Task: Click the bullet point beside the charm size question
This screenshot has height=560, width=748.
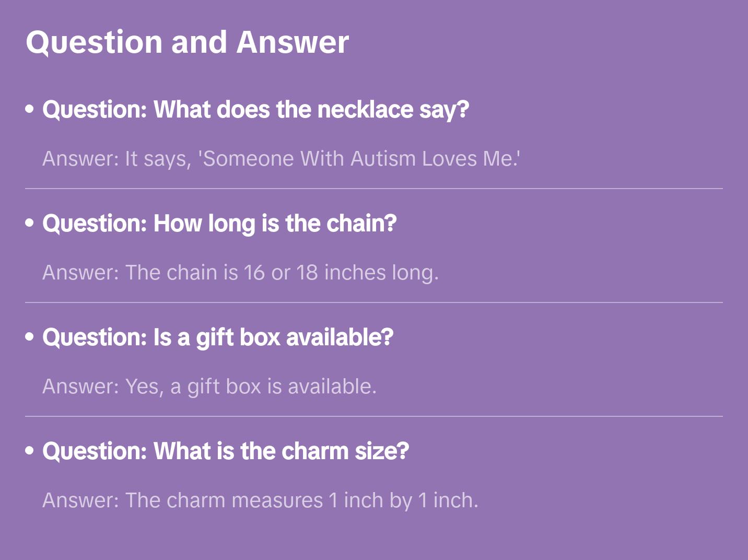Action: tap(29, 451)
